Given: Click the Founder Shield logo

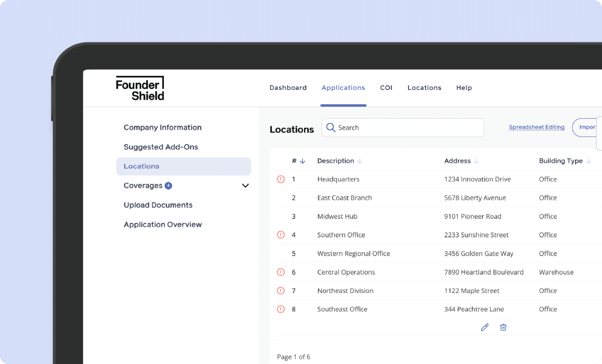Looking at the screenshot, I should [140, 88].
